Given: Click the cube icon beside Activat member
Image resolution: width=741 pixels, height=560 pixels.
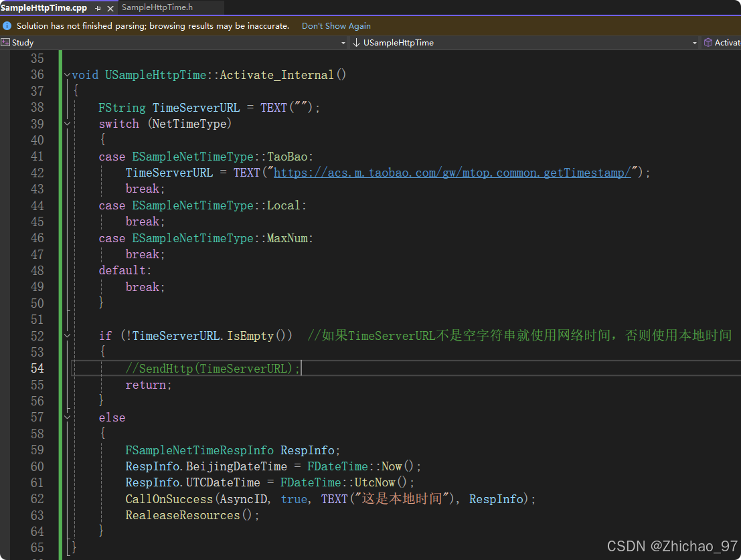Looking at the screenshot, I should pos(708,43).
